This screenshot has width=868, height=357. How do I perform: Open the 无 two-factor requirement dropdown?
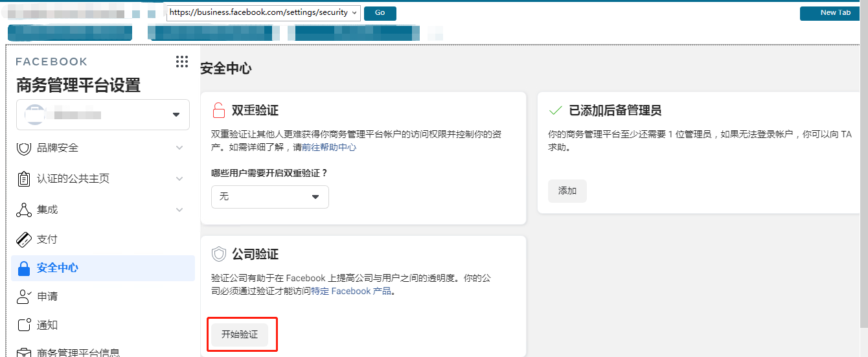tap(270, 197)
